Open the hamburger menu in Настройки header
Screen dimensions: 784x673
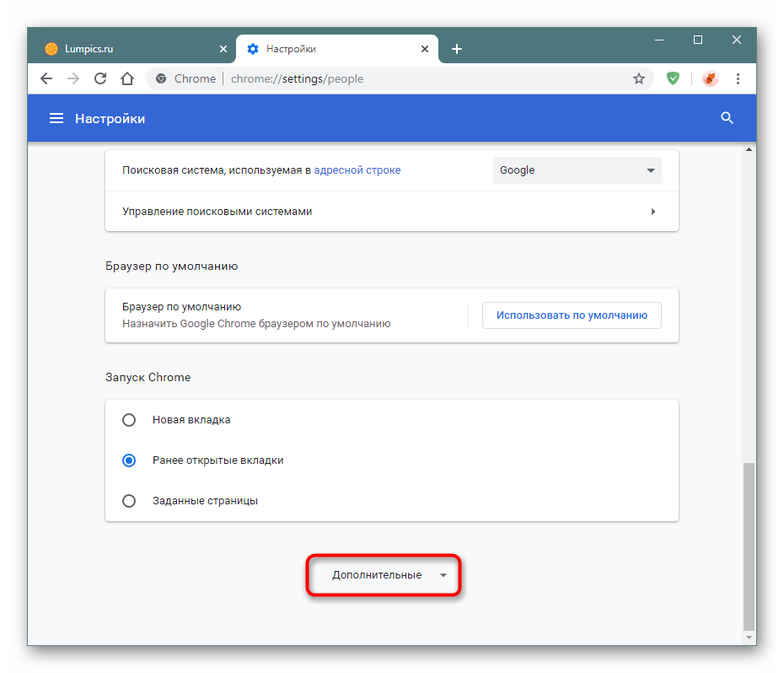click(56, 119)
